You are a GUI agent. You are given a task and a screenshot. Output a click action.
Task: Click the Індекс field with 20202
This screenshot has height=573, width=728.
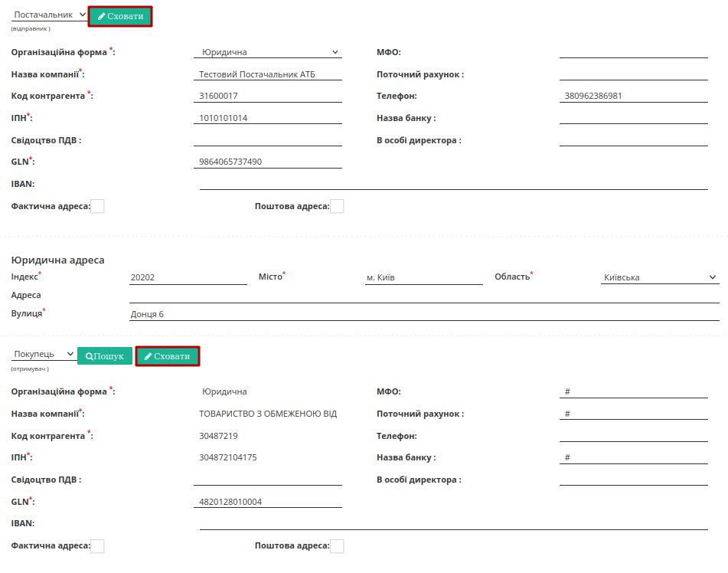188,277
